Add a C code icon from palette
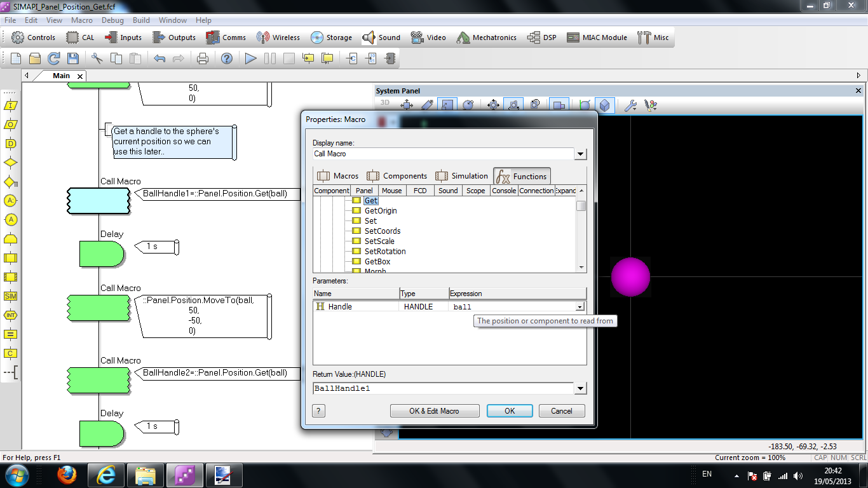This screenshot has width=868, height=488. pyautogui.click(x=10, y=353)
